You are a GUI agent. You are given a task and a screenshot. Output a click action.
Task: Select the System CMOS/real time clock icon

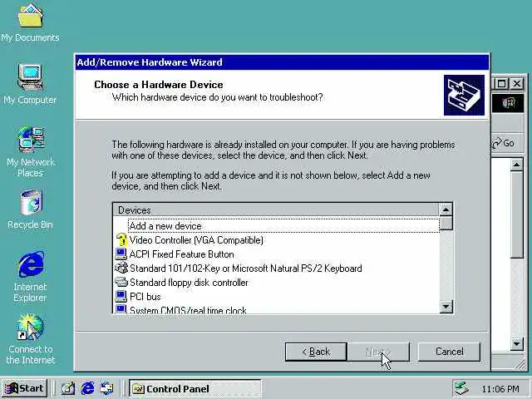coord(121,309)
